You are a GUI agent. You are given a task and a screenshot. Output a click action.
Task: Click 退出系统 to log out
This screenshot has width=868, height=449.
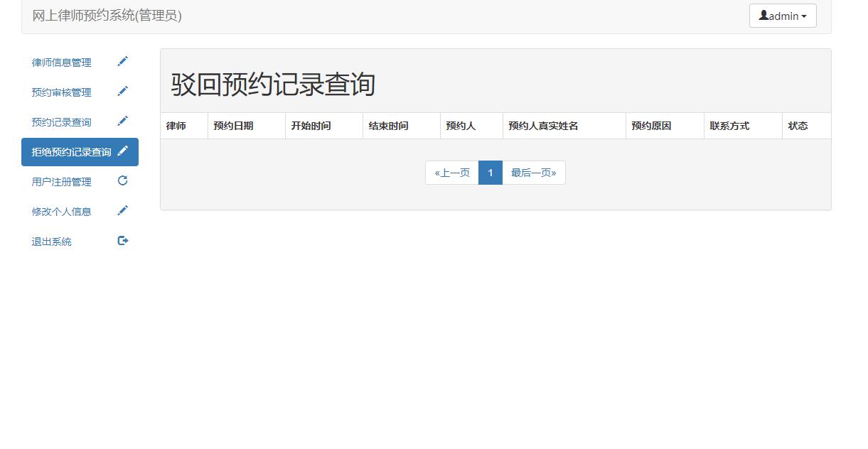click(51, 241)
